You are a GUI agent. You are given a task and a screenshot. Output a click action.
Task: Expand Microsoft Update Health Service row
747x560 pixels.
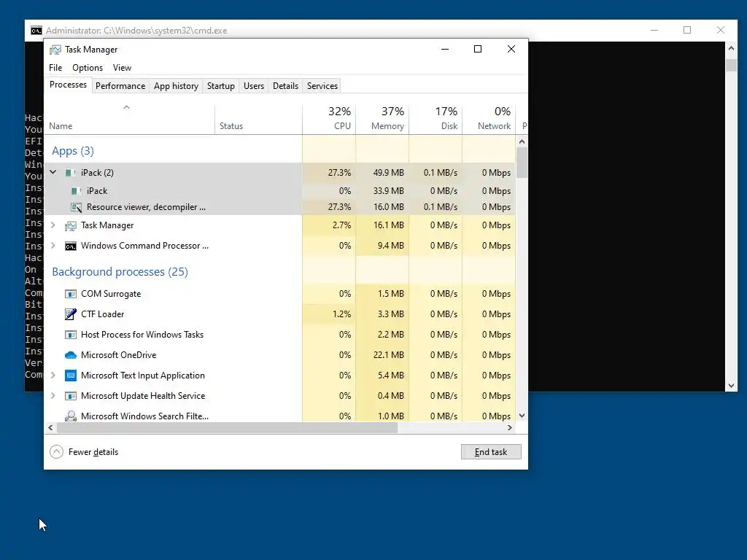53,396
